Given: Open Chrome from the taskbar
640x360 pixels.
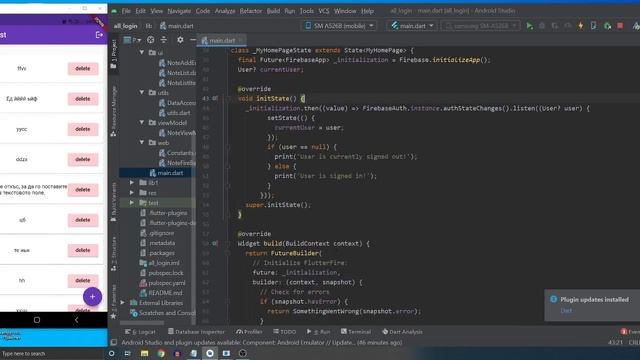Looking at the screenshot, I should [x=161, y=353].
